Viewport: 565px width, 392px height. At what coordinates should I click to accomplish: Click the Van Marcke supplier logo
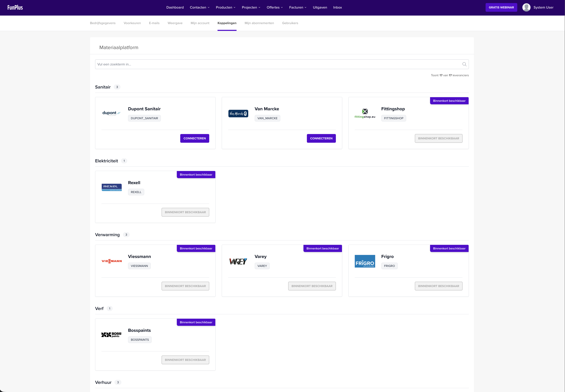point(238,113)
